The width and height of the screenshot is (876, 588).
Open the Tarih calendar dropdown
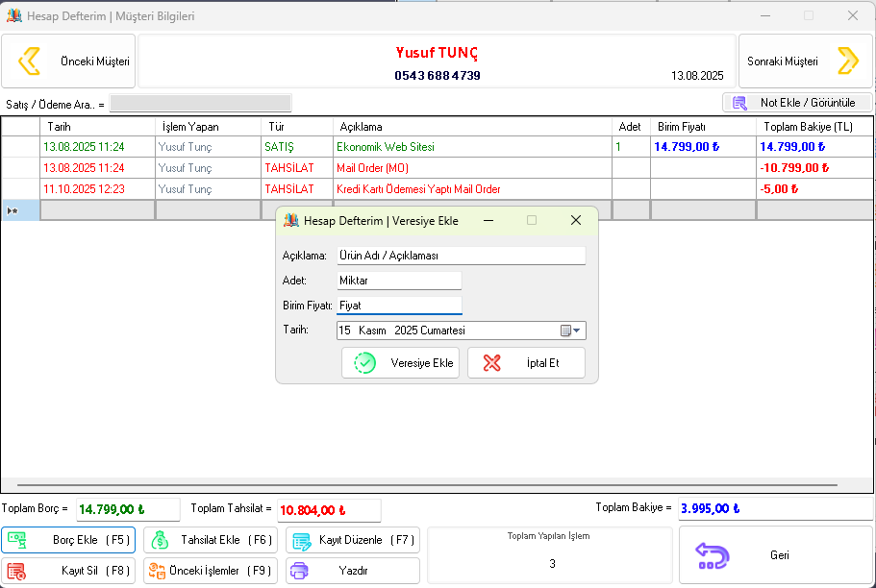pos(571,331)
